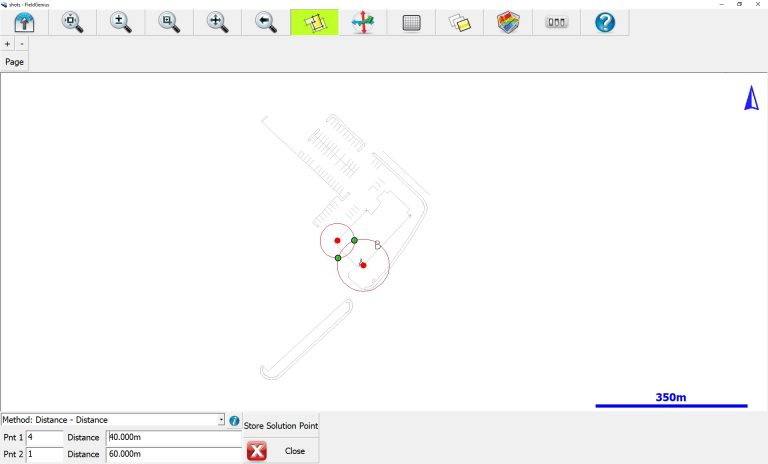Click the home icon in the toolbar

coord(24,22)
